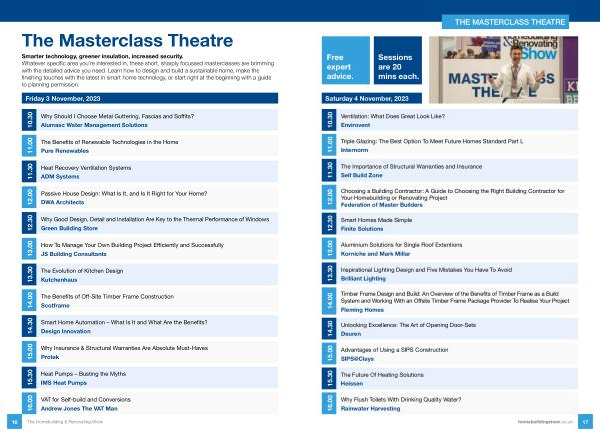Click 'Why Flush Toilets With Drinking Quality Water?'
600x436 pixels.
pyautogui.click(x=401, y=400)
